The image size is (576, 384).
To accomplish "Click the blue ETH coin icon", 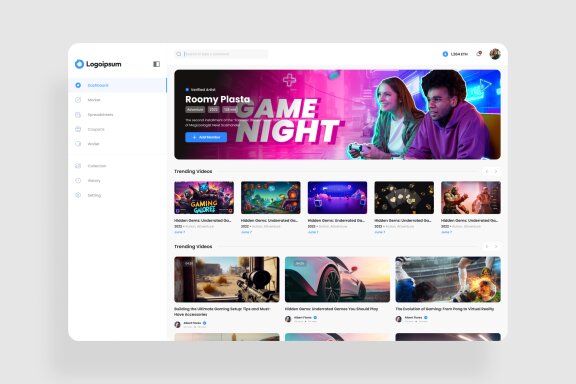I will [445, 54].
